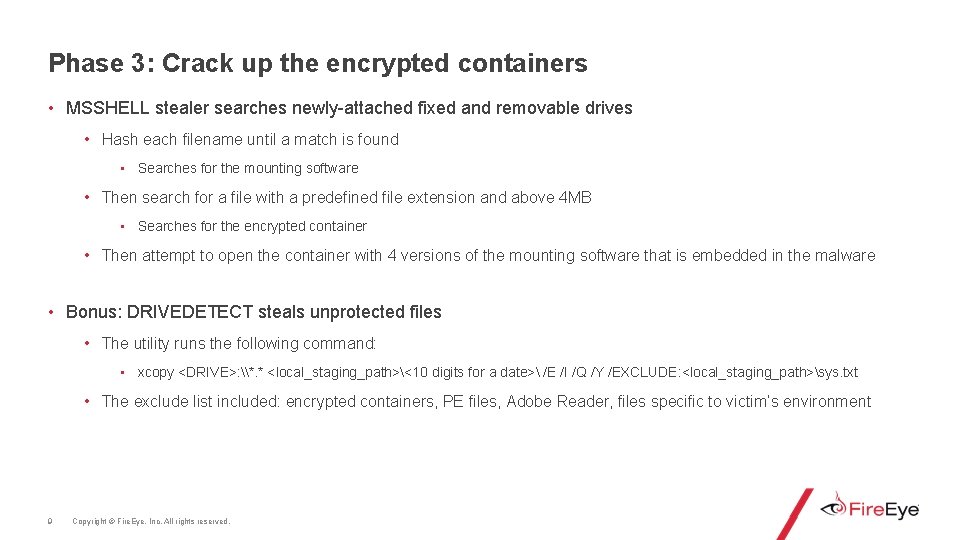
Task: Click the FireEye copyright footer text
Action: click(151, 521)
